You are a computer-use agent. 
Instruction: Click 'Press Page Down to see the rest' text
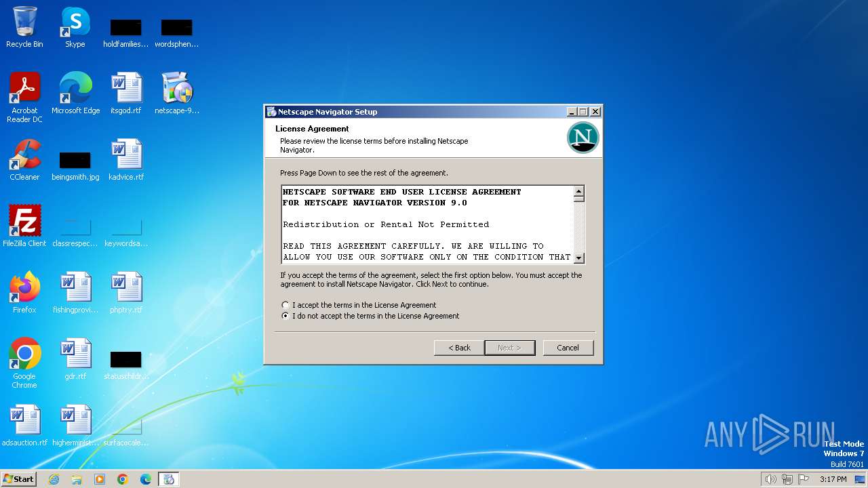pyautogui.click(x=364, y=173)
